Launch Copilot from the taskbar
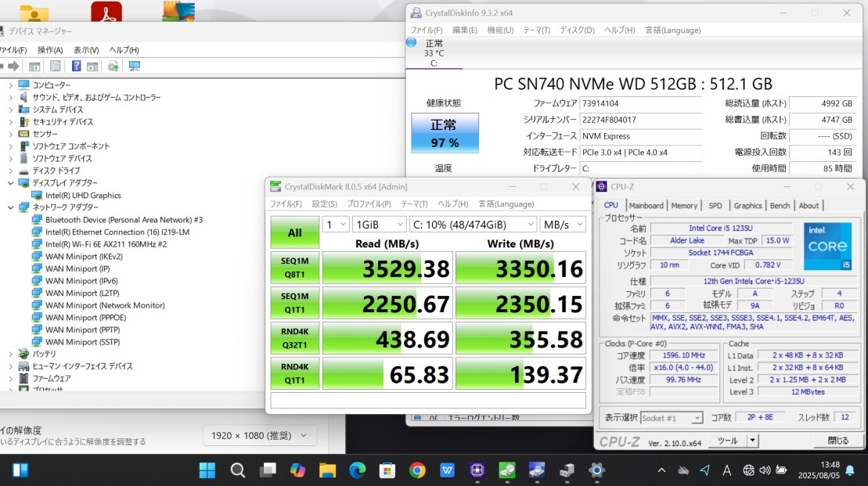Screen dimensions: 868x486 (x=298, y=470)
